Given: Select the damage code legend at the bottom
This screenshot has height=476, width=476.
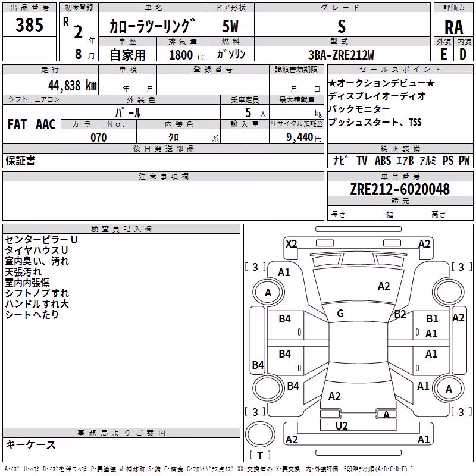Looking at the screenshot, I should 209,469.
